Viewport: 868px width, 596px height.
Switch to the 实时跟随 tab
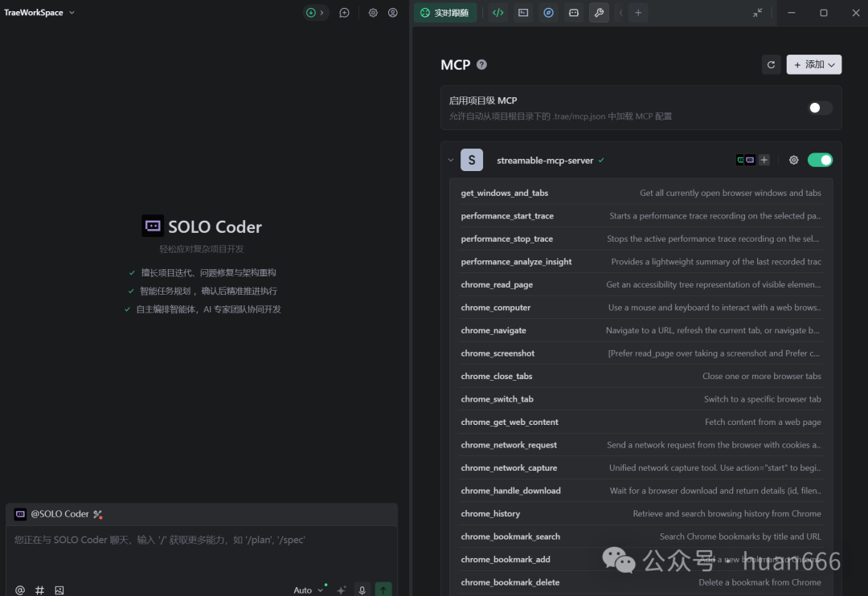point(445,13)
